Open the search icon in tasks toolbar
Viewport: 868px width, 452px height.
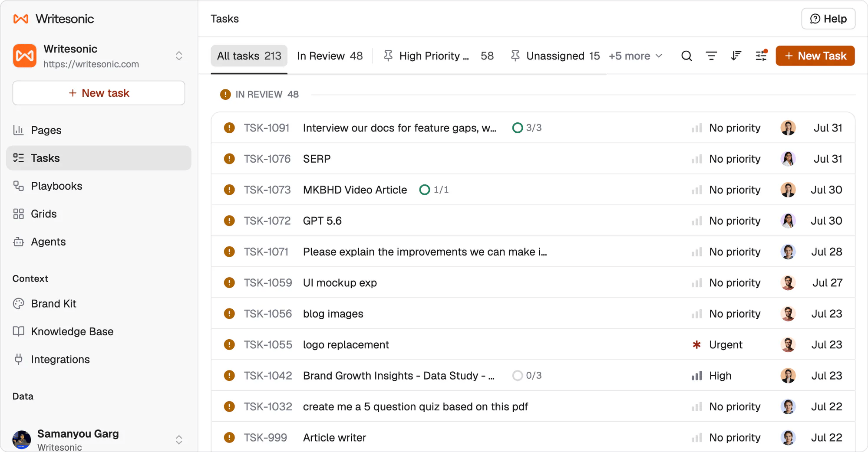tap(686, 56)
